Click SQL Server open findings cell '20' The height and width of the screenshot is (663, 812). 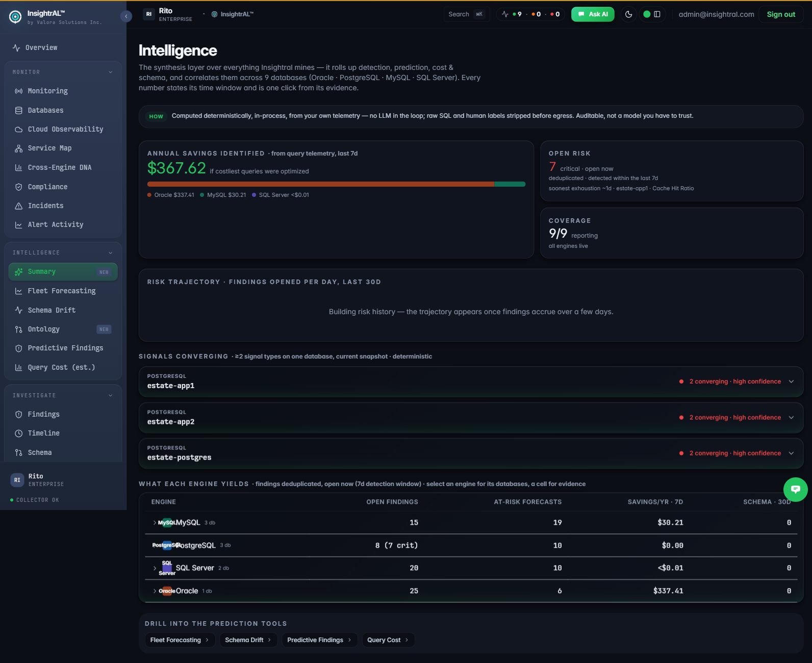click(x=414, y=568)
